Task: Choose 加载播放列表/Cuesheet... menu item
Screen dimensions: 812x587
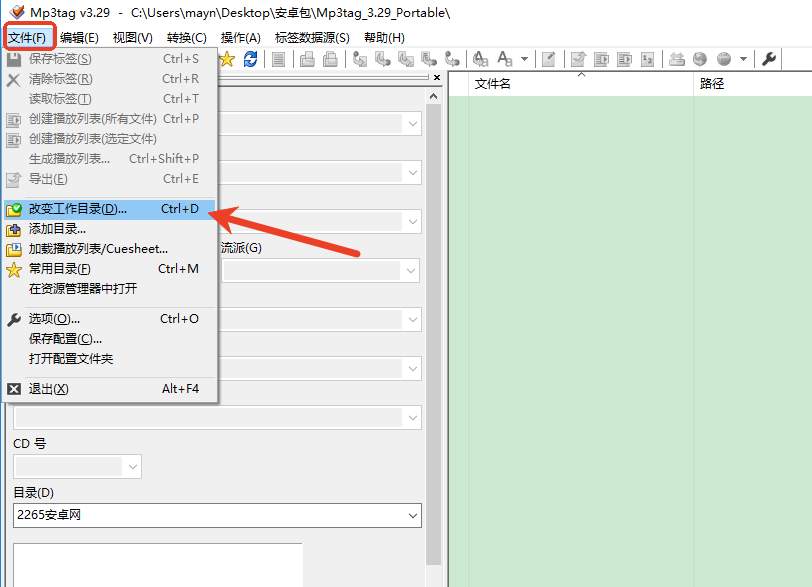Action: point(109,249)
